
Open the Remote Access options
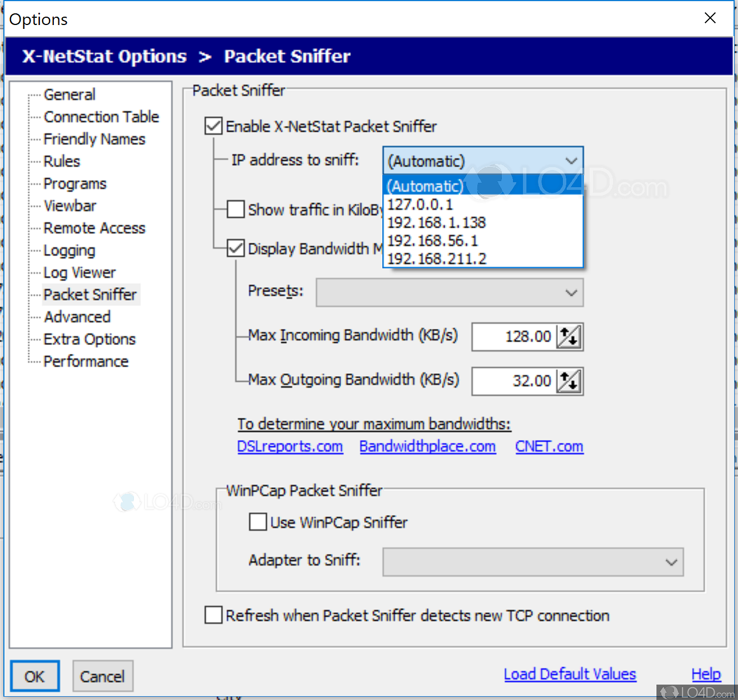click(x=94, y=228)
